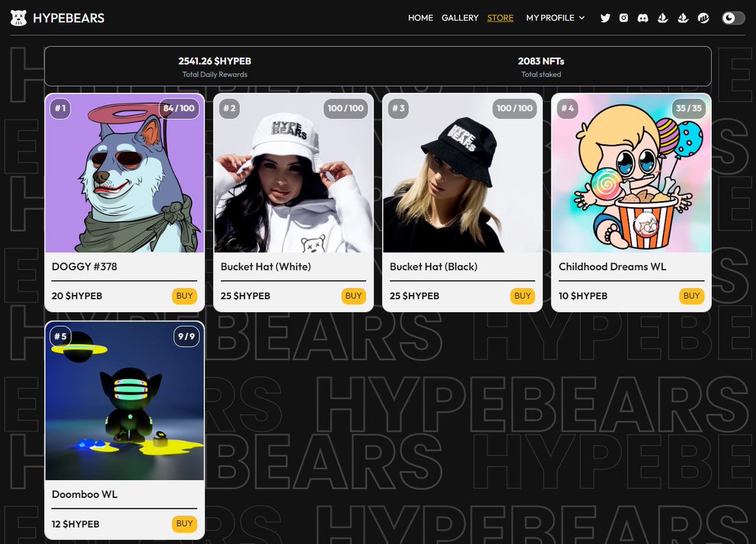Open the white bucket hat photo
This screenshot has width=756, height=544.
[294, 173]
